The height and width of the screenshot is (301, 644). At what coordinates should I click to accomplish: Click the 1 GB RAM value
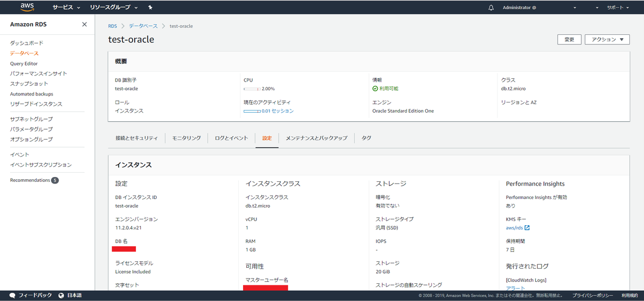(251, 249)
